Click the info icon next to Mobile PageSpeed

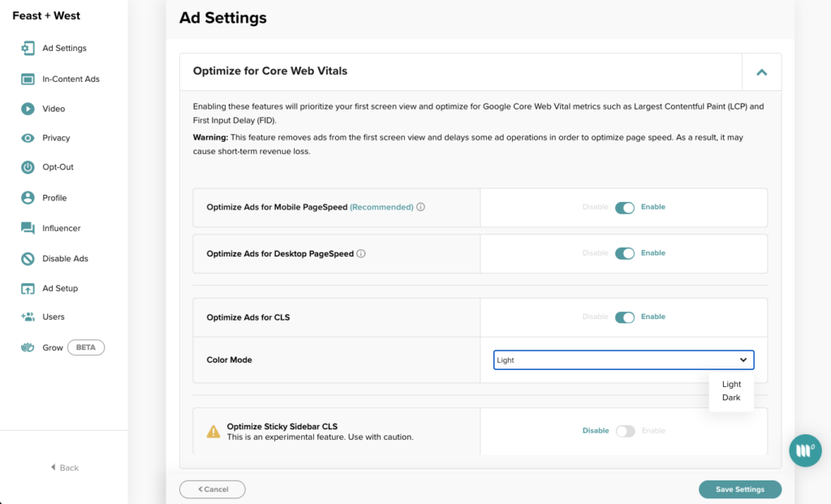[420, 207]
